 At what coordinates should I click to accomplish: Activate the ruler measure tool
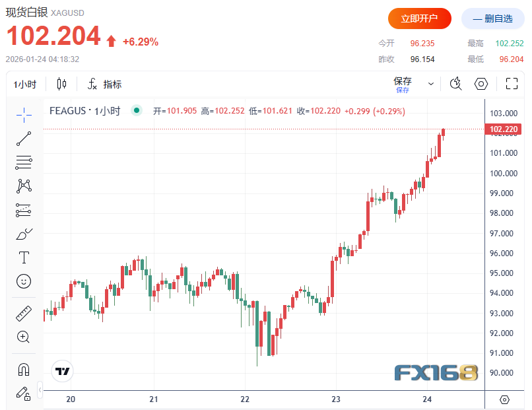[x=24, y=313]
